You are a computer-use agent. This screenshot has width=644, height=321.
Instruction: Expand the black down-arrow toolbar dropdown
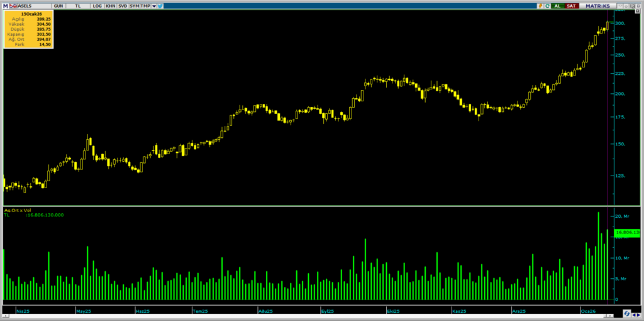pos(154,6)
